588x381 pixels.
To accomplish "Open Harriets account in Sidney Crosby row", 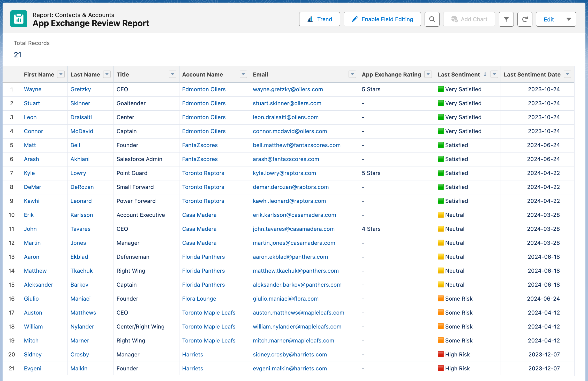I will (x=193, y=354).
